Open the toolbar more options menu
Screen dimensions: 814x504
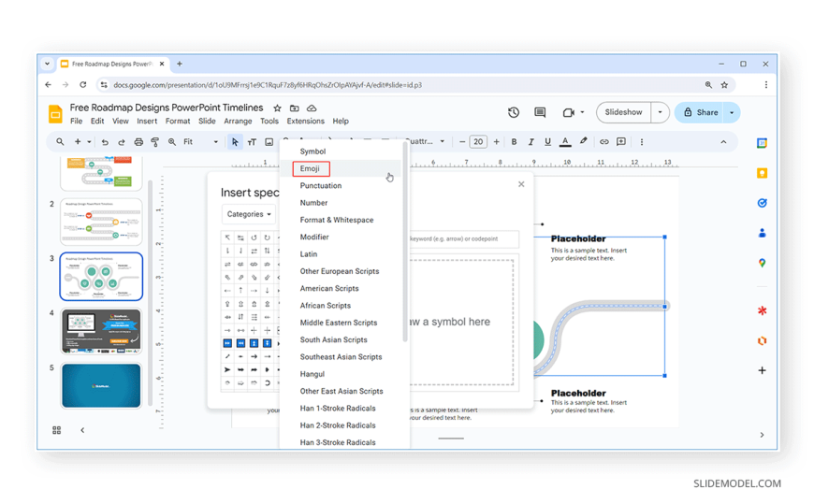[x=642, y=142]
